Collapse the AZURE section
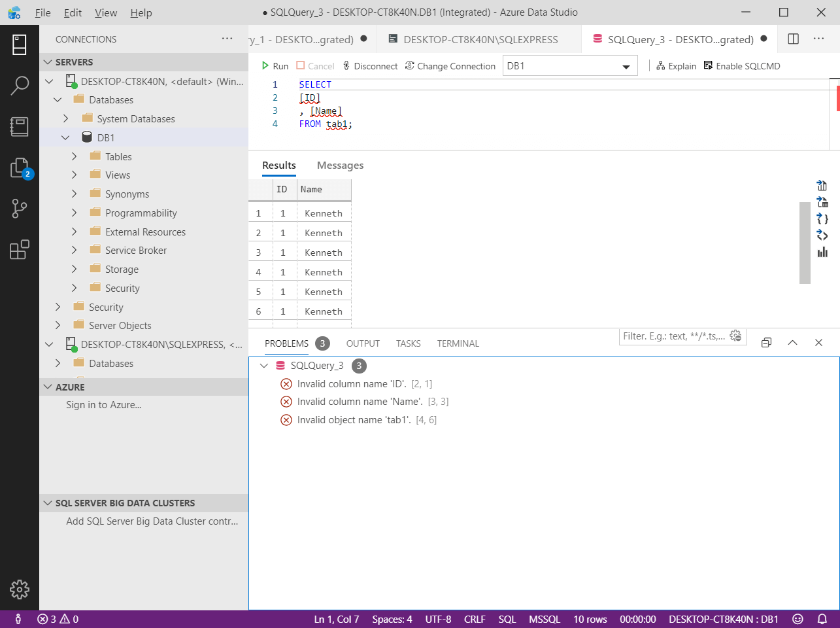The image size is (840, 628). [144, 387]
